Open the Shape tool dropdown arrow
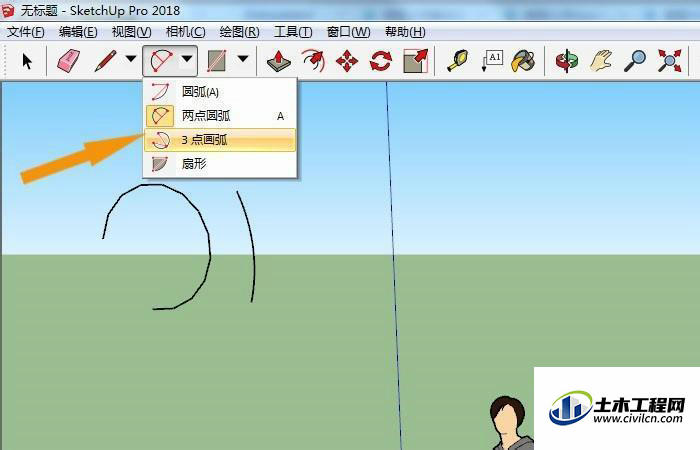This screenshot has width=700, height=450. click(243, 58)
